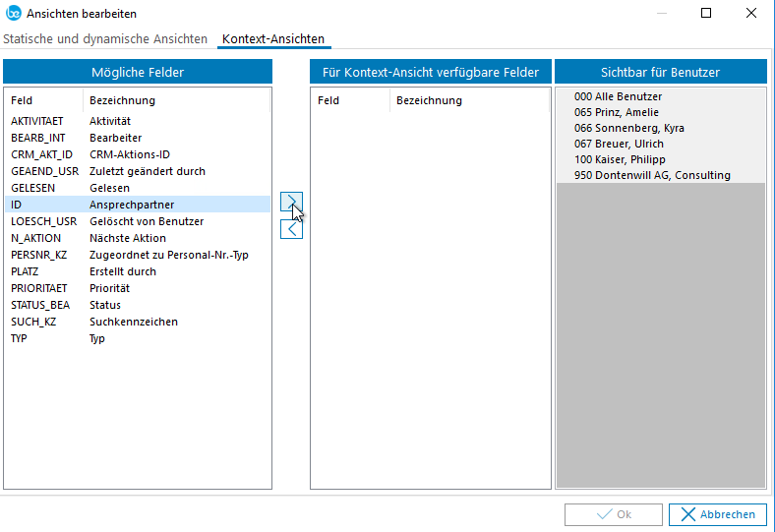Select the Kontext-Ansichten tab
This screenshot has width=775, height=532.
click(x=273, y=39)
